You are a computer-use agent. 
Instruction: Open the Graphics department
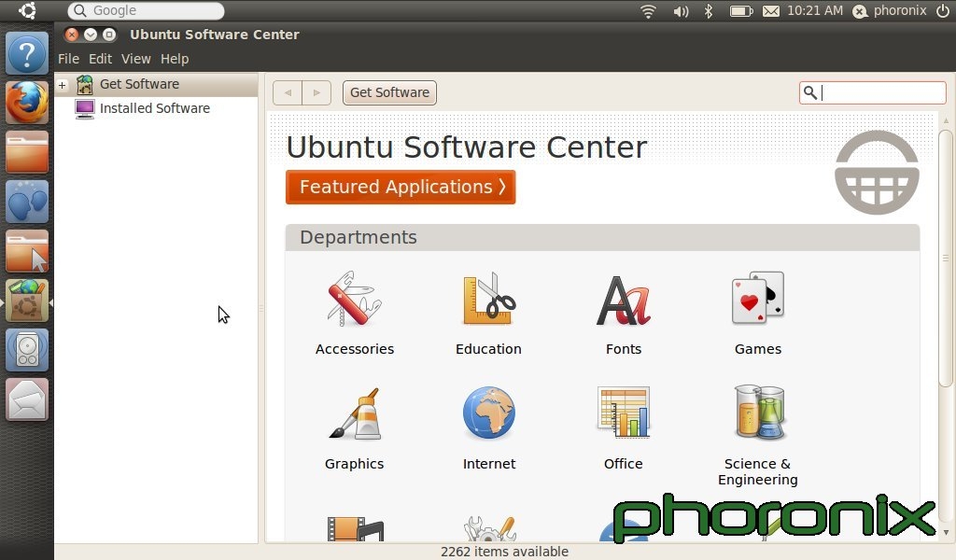point(354,428)
